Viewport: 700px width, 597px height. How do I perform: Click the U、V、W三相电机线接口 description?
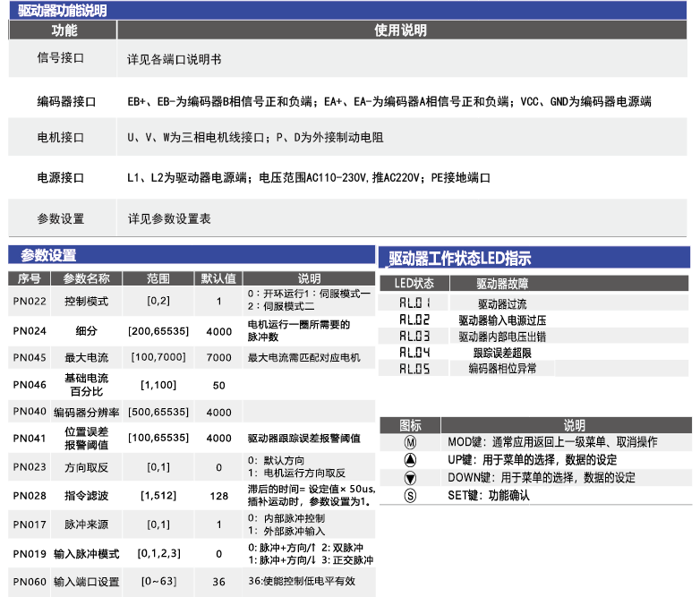click(x=255, y=138)
